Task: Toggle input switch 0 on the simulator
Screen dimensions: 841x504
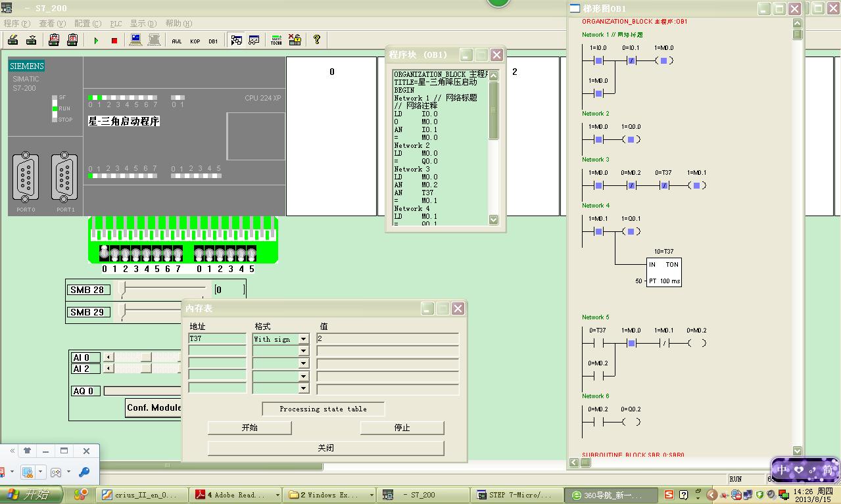Action: tap(104, 253)
